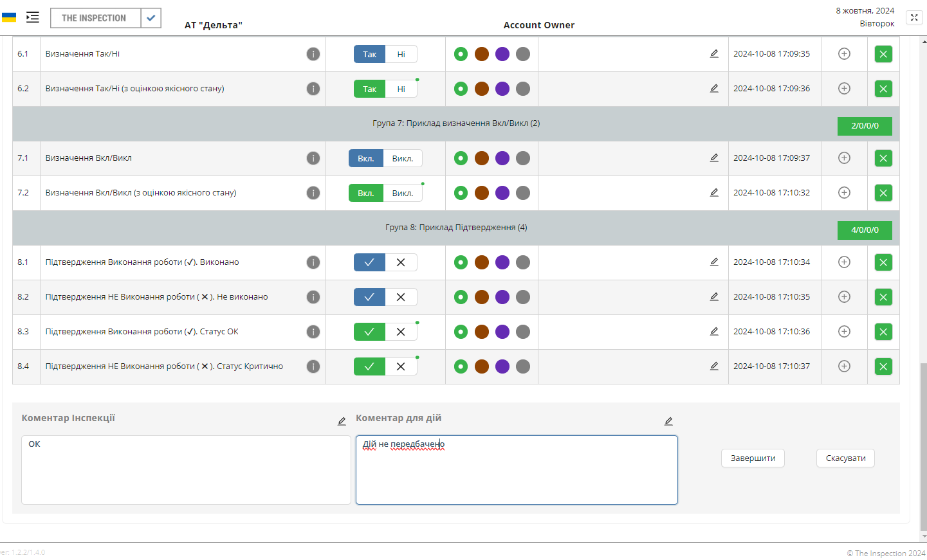Switch row 7.1 to 'Викл.'
This screenshot has width=927, height=560.
[403, 158]
